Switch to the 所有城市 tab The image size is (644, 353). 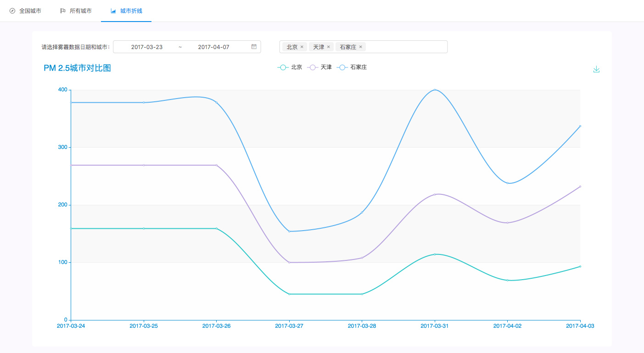click(x=76, y=11)
